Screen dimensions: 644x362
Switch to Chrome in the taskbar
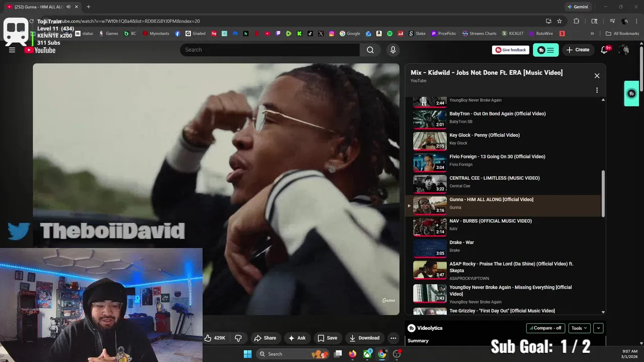[382, 354]
